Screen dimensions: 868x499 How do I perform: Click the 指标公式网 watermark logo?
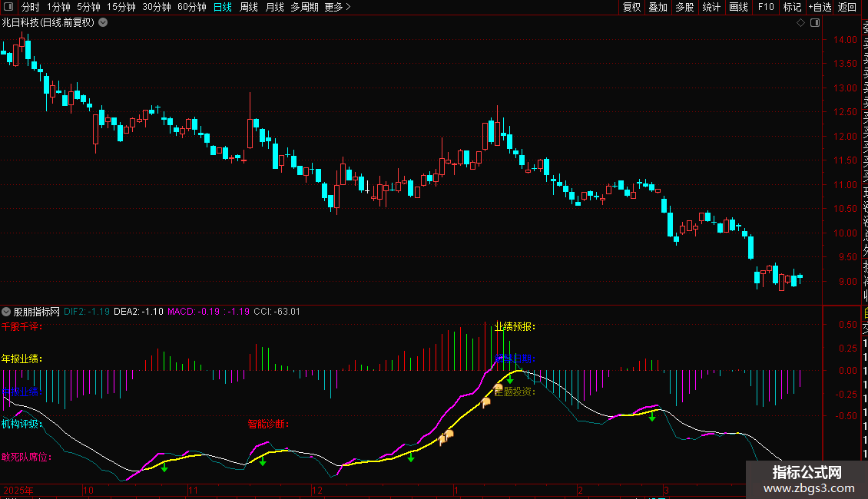(807, 479)
